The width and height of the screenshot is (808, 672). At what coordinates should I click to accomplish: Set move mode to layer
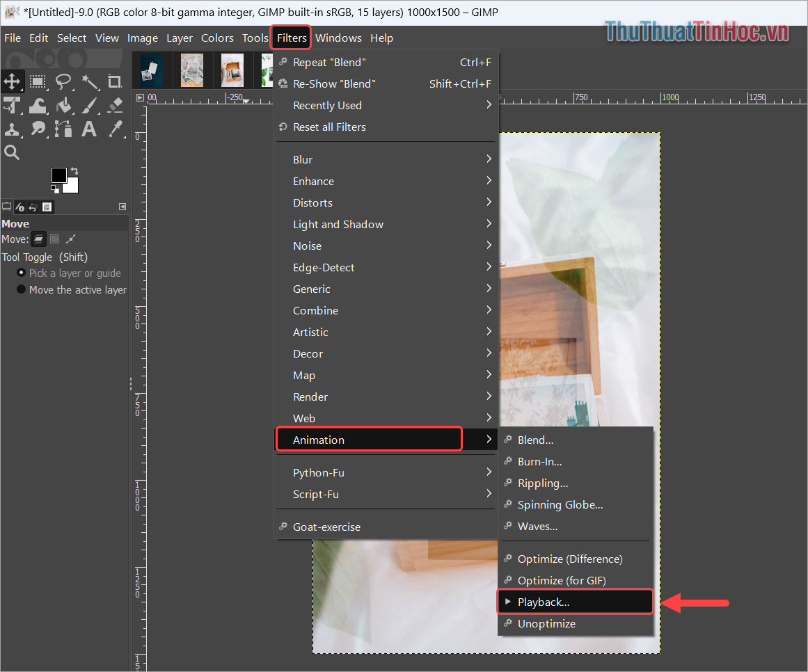coord(39,239)
